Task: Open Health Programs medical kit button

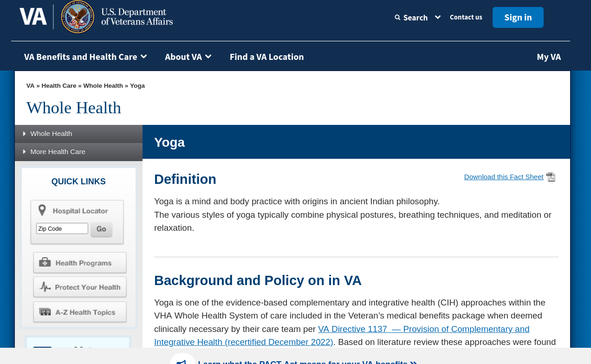Action: (x=80, y=263)
